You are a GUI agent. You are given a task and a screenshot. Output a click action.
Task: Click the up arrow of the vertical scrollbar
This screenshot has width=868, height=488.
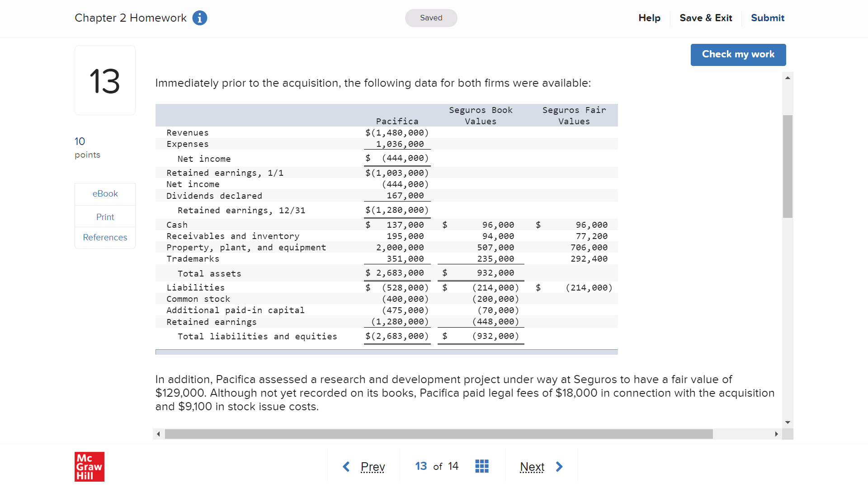[x=788, y=77]
